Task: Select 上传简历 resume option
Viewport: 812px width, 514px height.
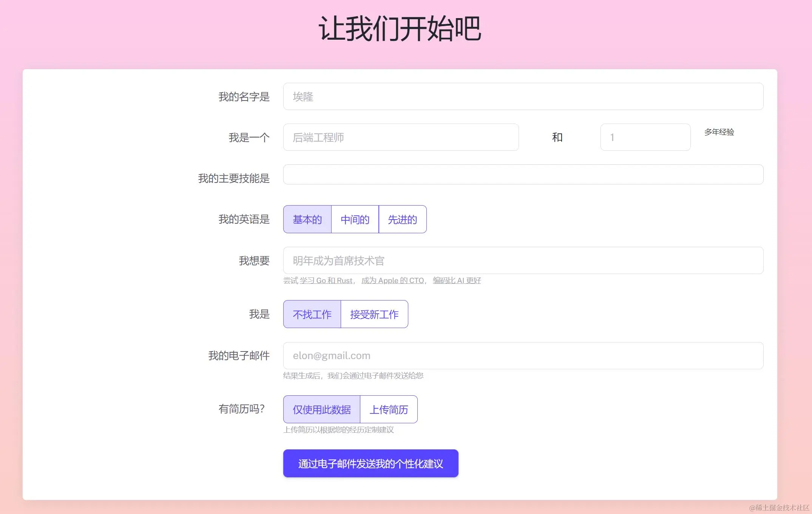Action: coord(389,409)
